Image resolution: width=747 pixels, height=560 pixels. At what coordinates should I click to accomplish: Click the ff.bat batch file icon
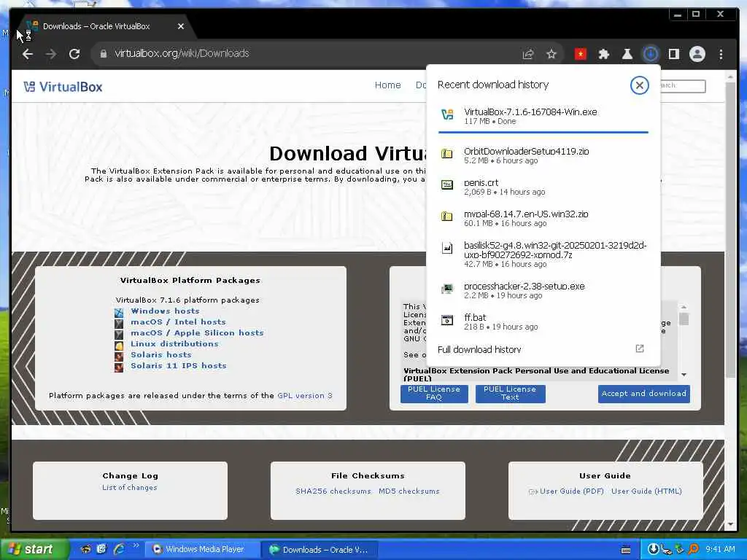coord(447,320)
